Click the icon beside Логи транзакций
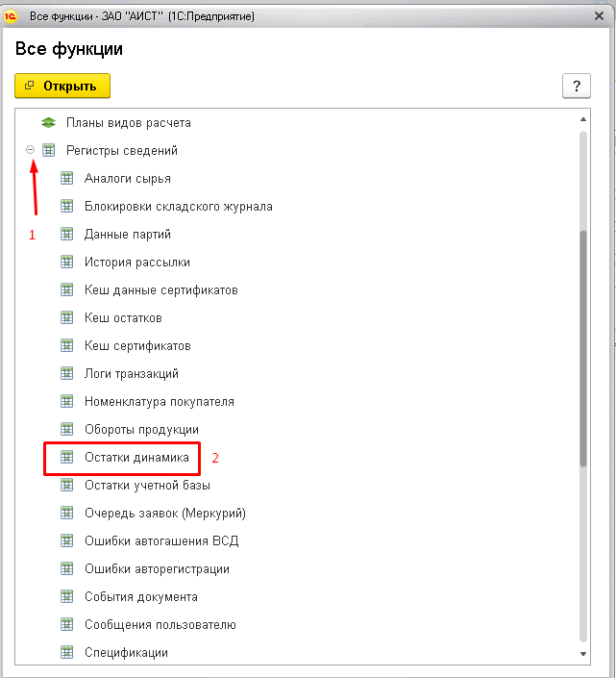The height and width of the screenshot is (678, 616). click(66, 373)
